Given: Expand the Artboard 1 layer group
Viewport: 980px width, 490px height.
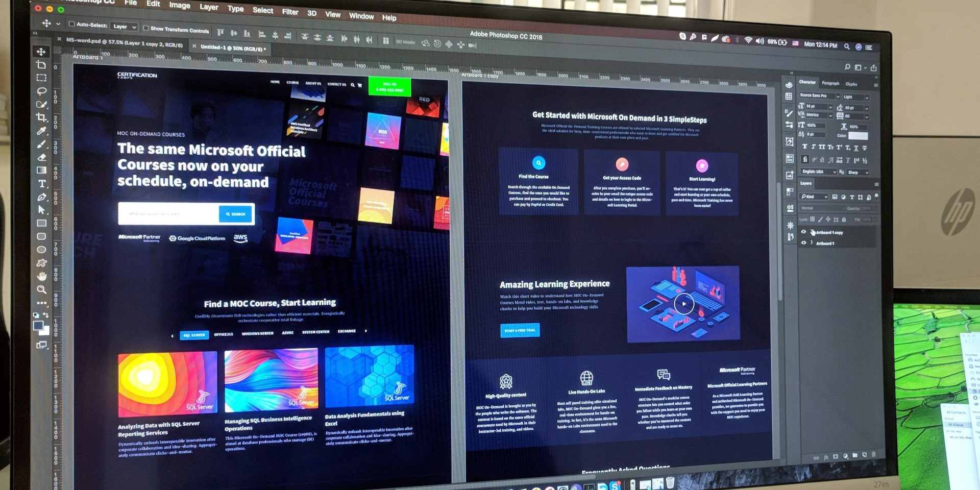Looking at the screenshot, I should tap(812, 242).
